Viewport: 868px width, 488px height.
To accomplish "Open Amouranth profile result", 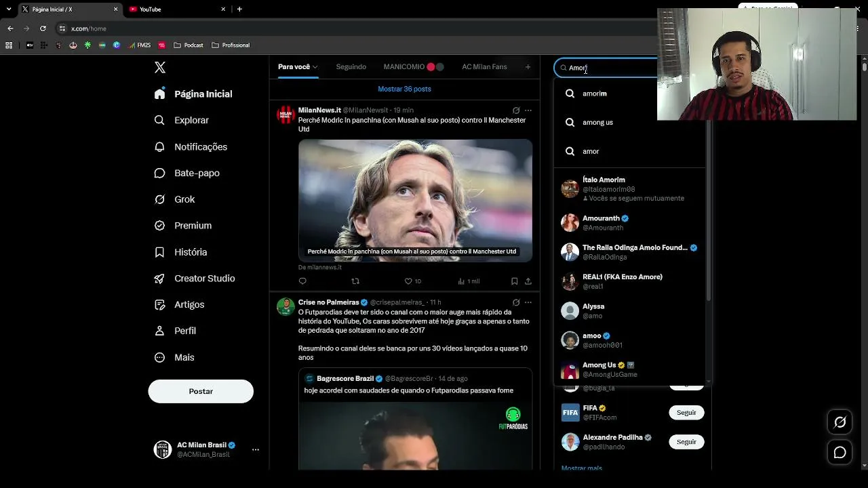I will [x=630, y=222].
